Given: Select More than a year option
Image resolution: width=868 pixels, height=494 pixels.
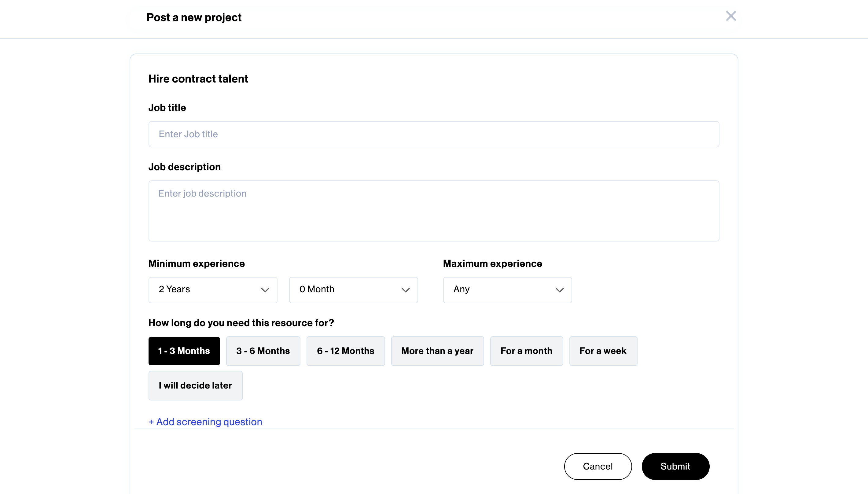Looking at the screenshot, I should pos(437,351).
